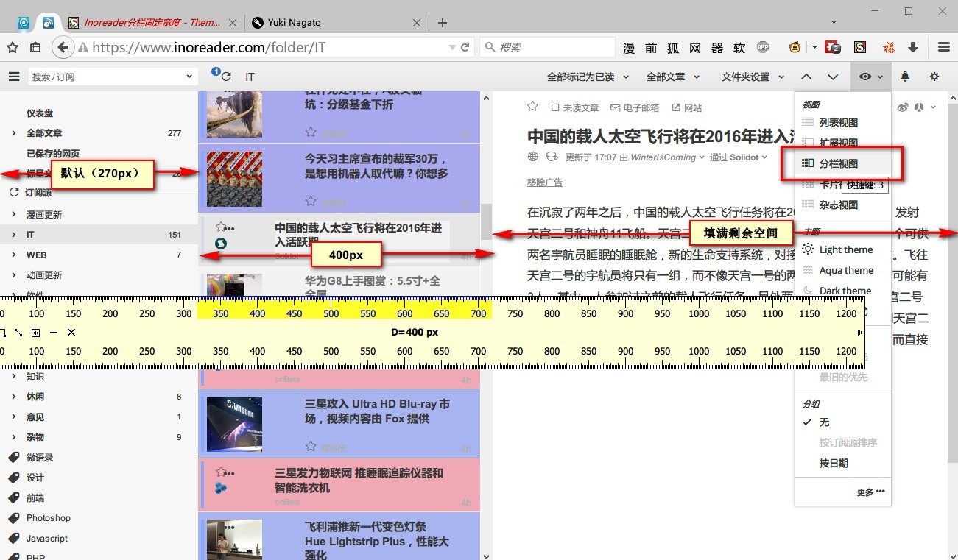Open the notifications bell

coord(905,77)
